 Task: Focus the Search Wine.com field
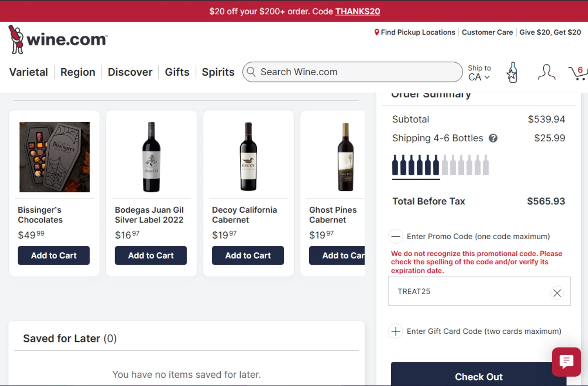click(x=352, y=72)
